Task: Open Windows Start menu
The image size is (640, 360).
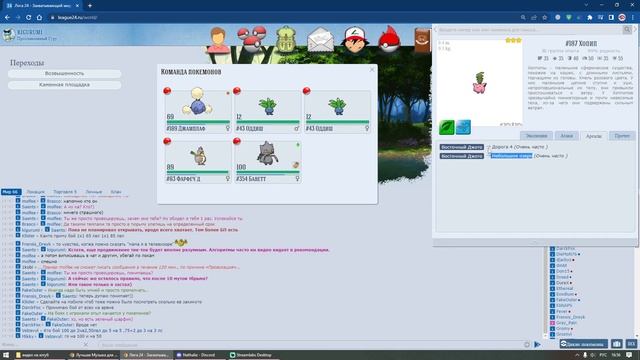Action: coord(6,355)
